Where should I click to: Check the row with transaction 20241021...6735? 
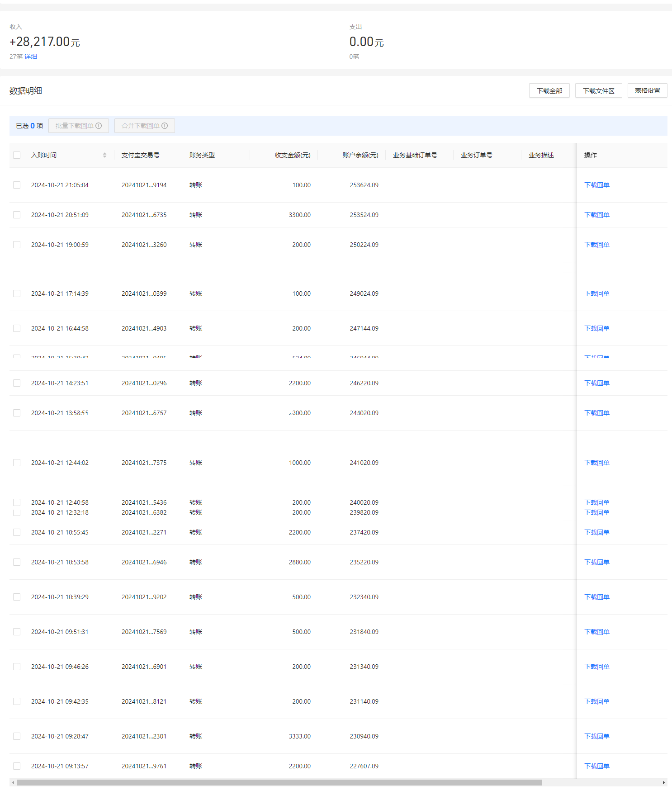coord(17,215)
